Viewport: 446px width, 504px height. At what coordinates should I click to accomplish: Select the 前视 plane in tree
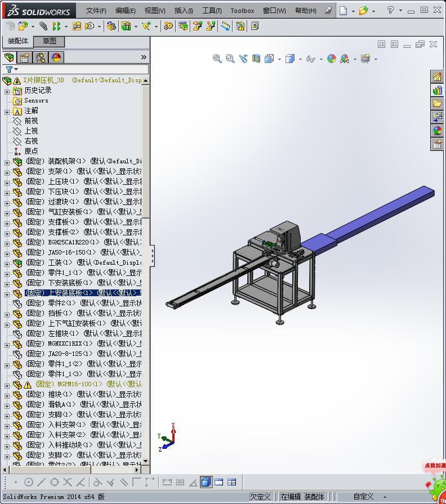31,121
